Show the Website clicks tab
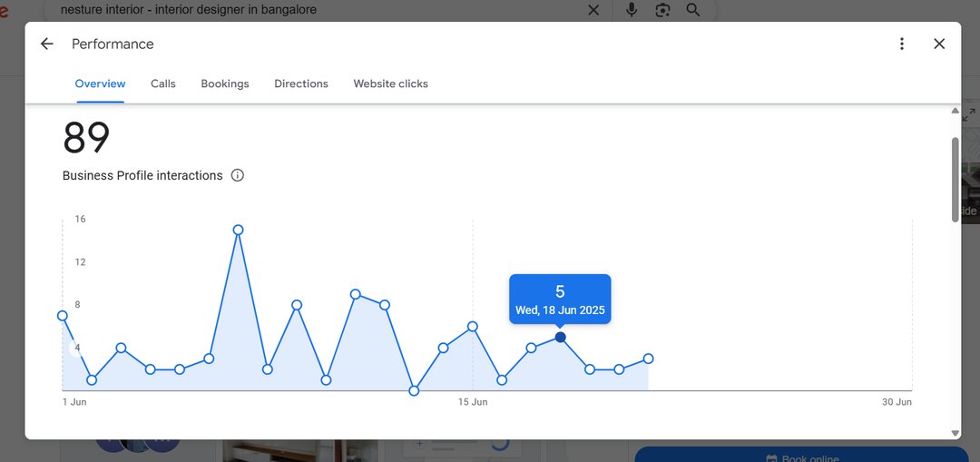This screenshot has height=462, width=980. (390, 84)
